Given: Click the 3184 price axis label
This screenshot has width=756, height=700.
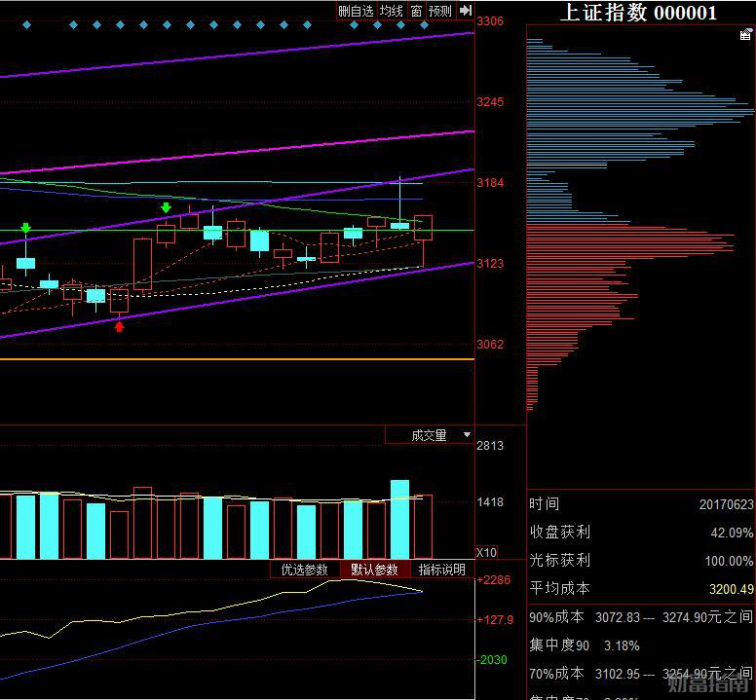Looking at the screenshot, I should tap(490, 183).
